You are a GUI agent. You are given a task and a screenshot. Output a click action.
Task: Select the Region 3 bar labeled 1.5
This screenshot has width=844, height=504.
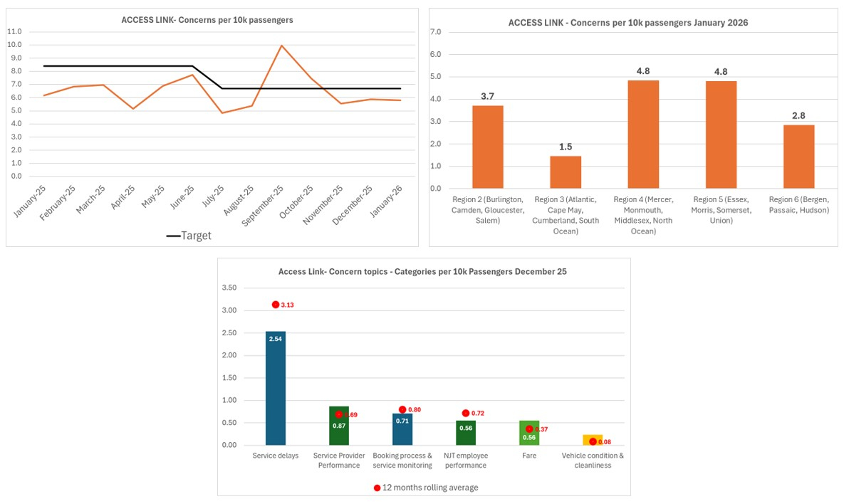(x=565, y=172)
